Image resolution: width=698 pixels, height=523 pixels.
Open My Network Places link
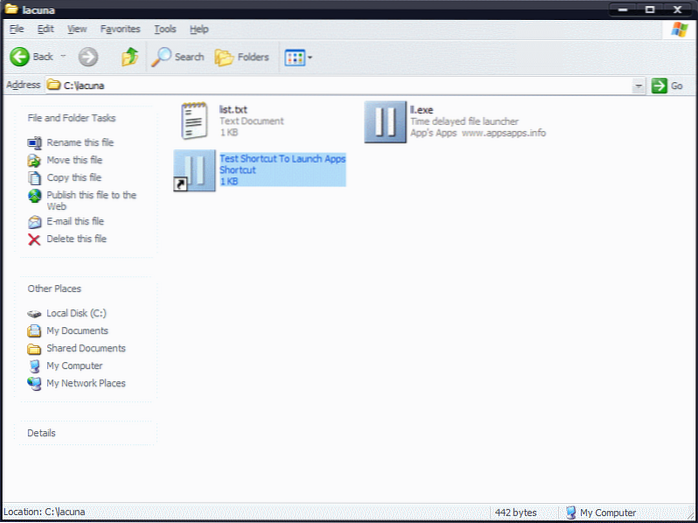coord(85,383)
